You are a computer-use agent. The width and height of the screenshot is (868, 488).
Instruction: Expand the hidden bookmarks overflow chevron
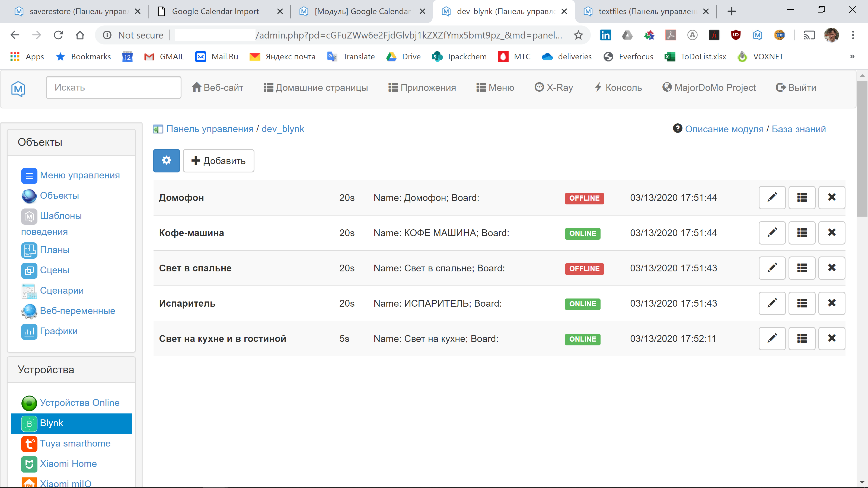click(x=852, y=57)
